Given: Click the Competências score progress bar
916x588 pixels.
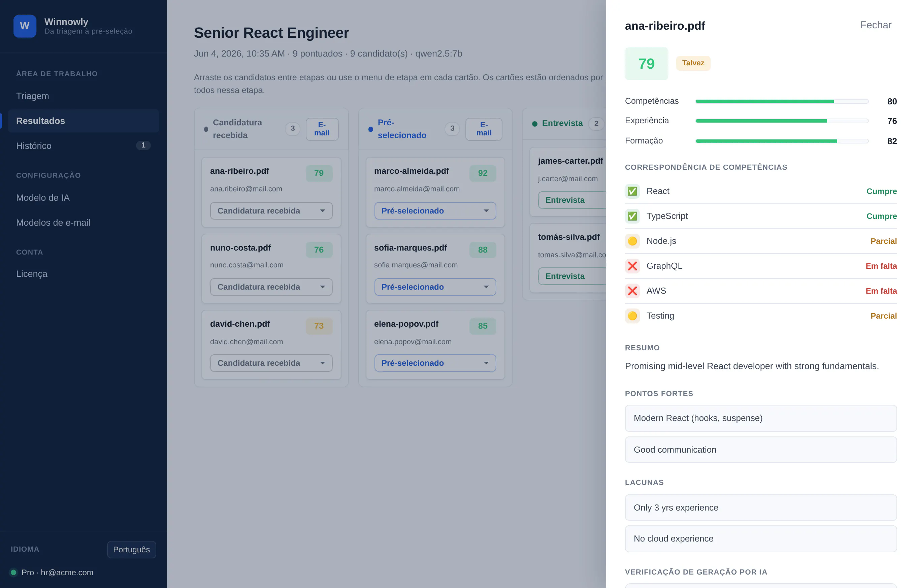Looking at the screenshot, I should pos(782,101).
